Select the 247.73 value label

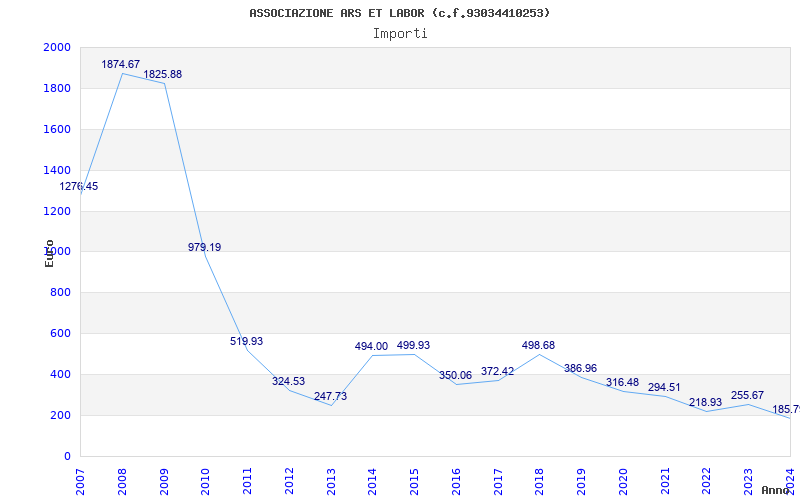330,396
